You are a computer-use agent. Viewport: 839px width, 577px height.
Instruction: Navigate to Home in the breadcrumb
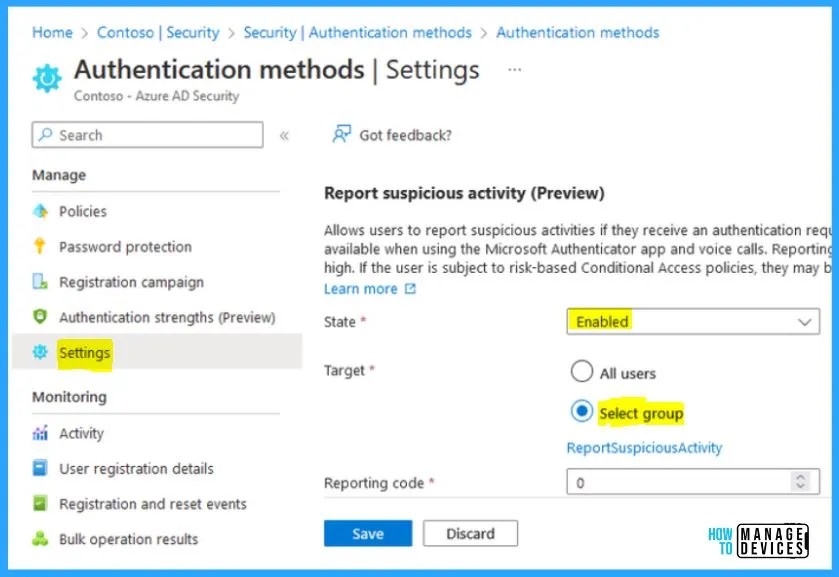[52, 32]
